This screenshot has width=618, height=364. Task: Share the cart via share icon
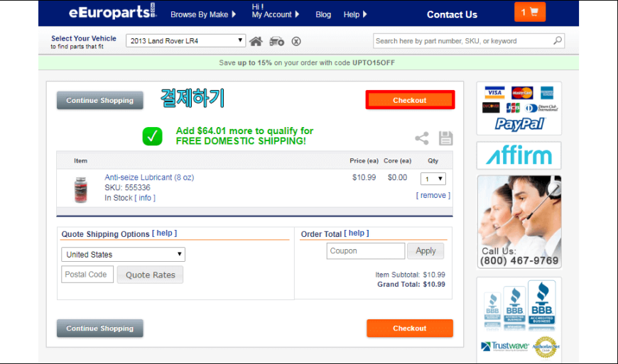[422, 138]
